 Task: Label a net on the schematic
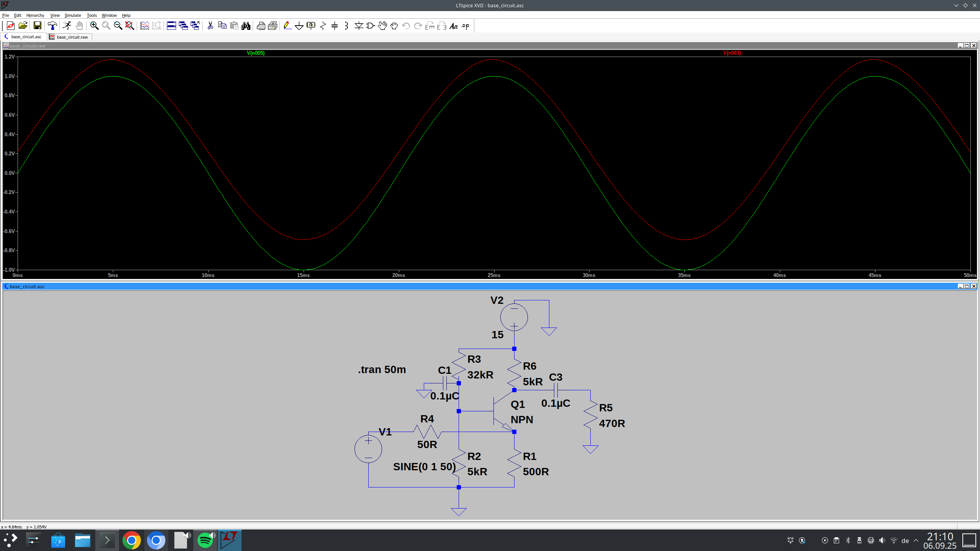[311, 26]
